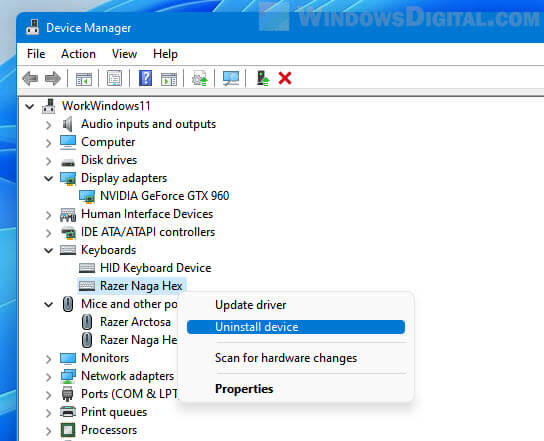Select Razer Naga Hex under Mice category
The height and width of the screenshot is (441, 544).
(x=138, y=340)
